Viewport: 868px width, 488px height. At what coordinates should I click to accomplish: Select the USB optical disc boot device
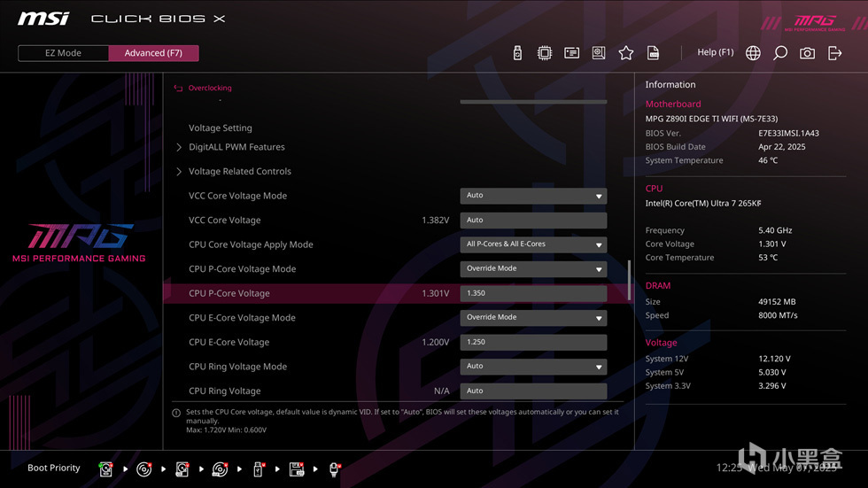click(x=220, y=469)
